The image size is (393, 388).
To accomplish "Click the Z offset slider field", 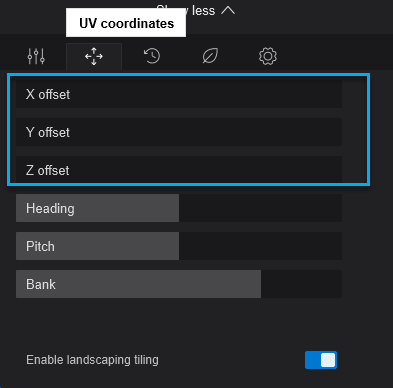I will pyautogui.click(x=179, y=170).
